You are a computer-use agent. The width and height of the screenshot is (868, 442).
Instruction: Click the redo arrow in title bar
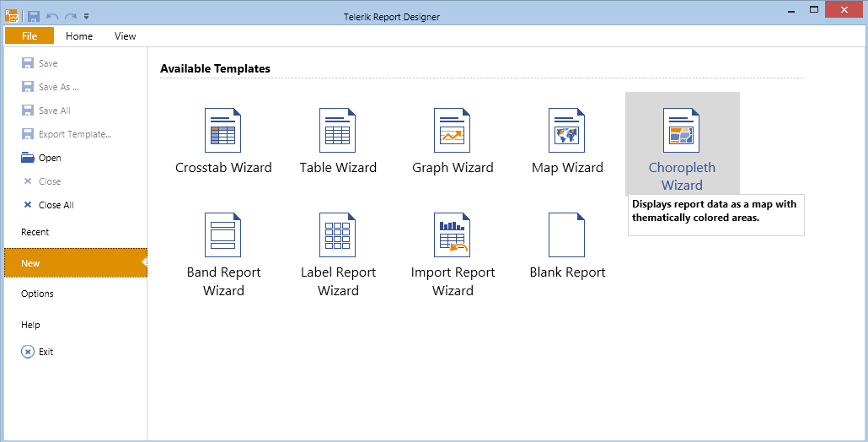tap(71, 17)
